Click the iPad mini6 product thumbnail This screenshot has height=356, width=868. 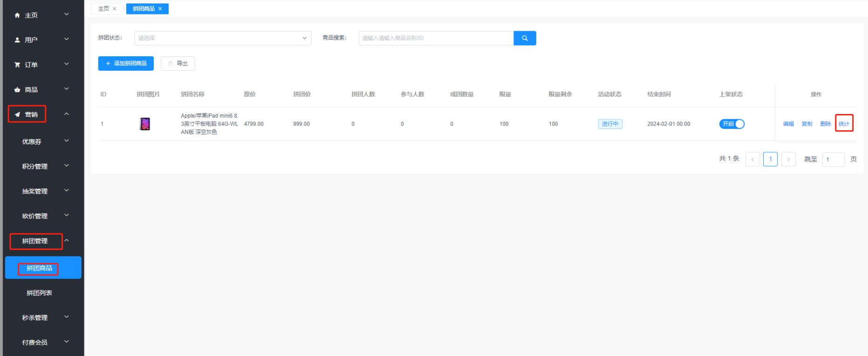145,124
